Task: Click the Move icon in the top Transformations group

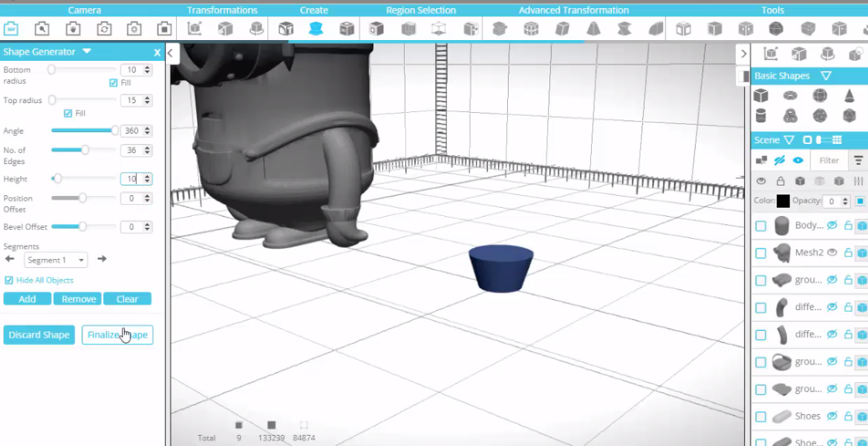Action: [195, 28]
